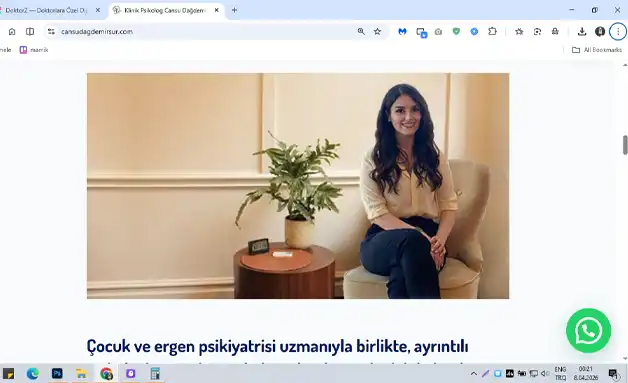This screenshot has width=628, height=383.
Task: Open the starred bookmarks toolbar icon
Action: (x=519, y=32)
